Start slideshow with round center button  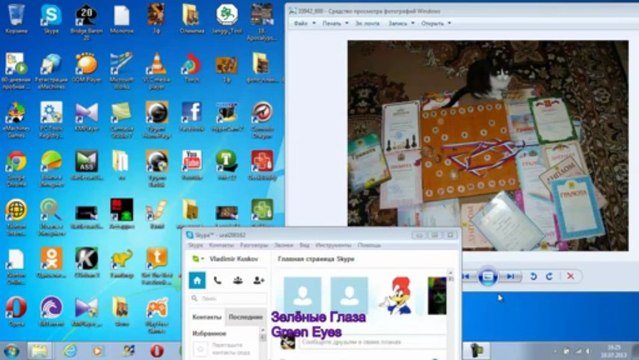click(x=488, y=276)
